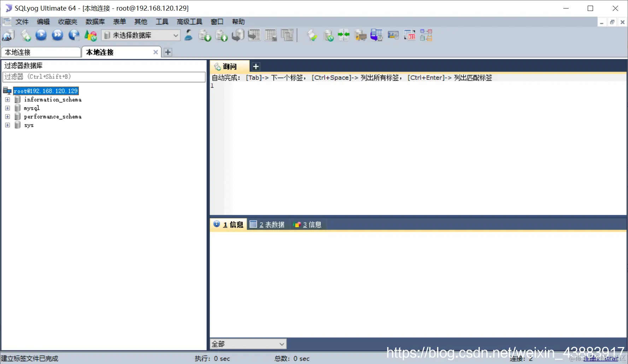Open the 全部 filter dropdown
This screenshot has height=364, width=628.
click(x=248, y=344)
